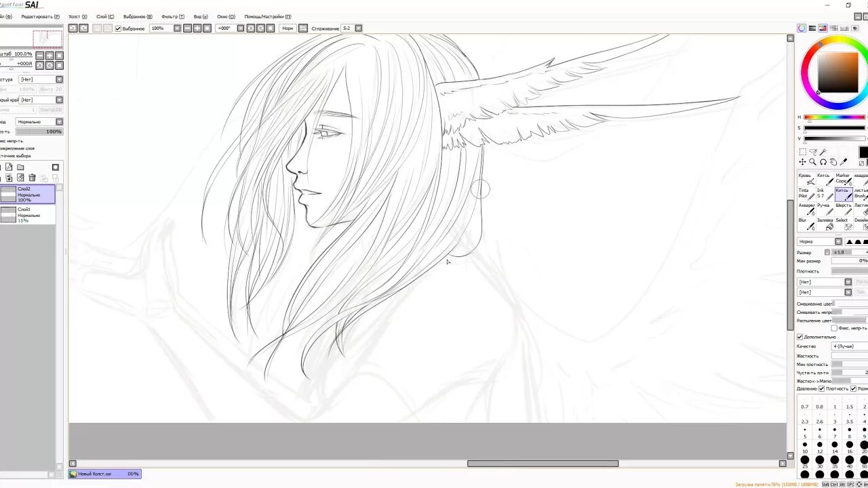Toggle Фикс. непр-ть checkbox in brush settings

[834, 329]
